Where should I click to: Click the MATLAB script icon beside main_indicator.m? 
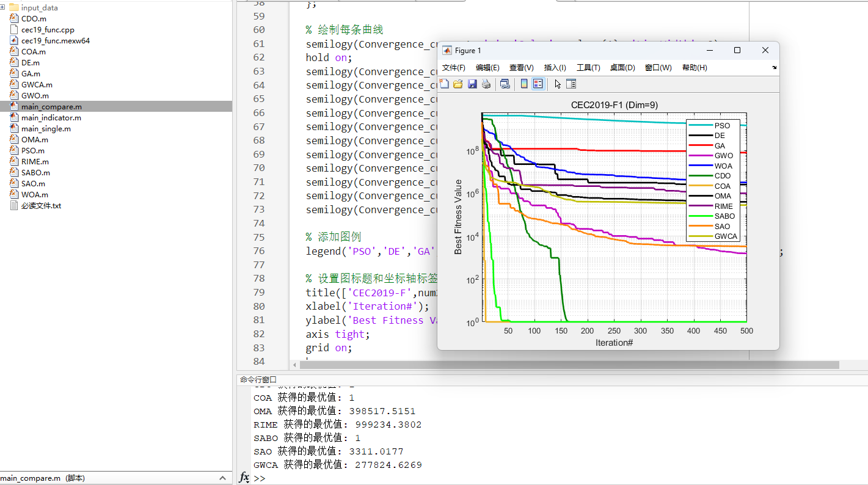[15, 117]
